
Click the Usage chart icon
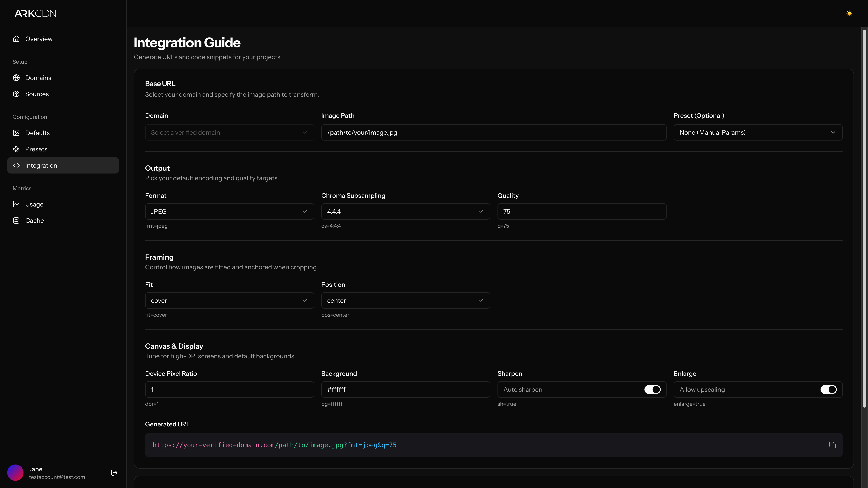pyautogui.click(x=16, y=204)
